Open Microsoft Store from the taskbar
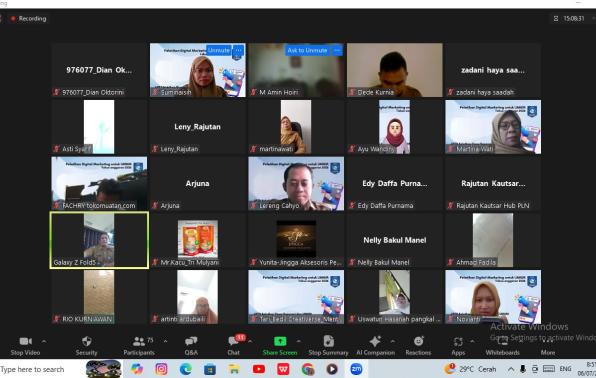 click(210, 369)
